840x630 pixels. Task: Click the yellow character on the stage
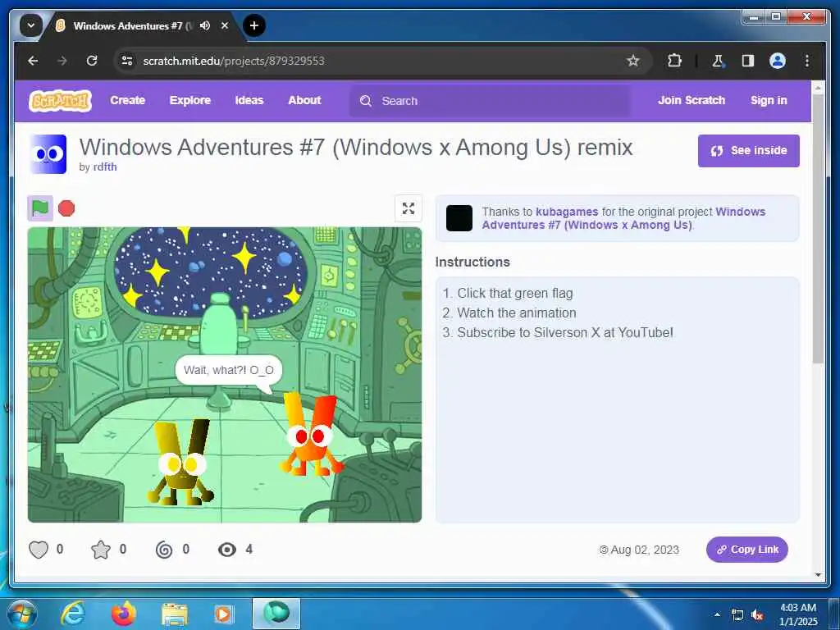(x=180, y=463)
